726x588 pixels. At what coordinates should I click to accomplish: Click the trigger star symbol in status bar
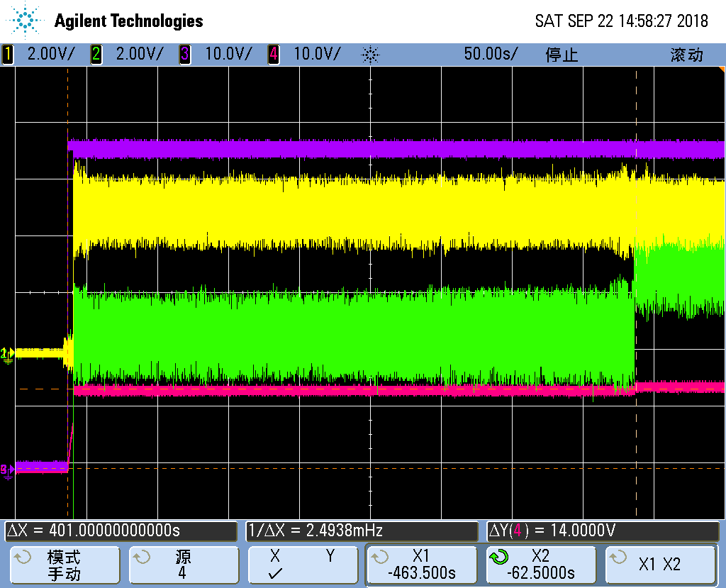[370, 55]
